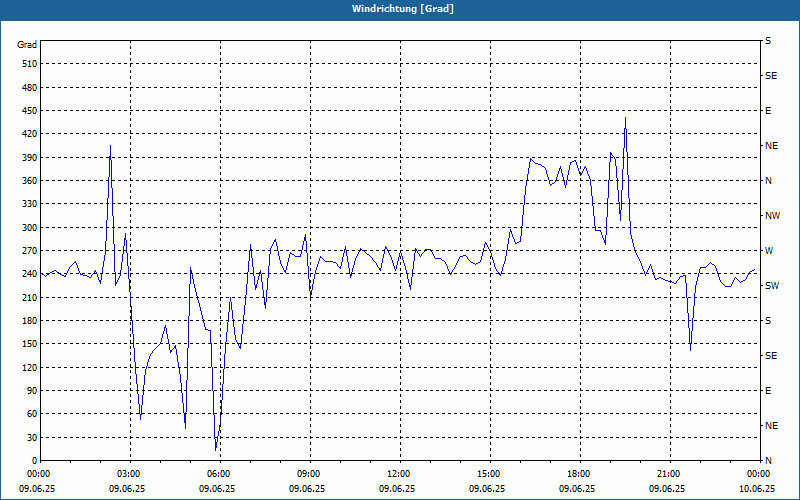This screenshot has width=800, height=500.
Task: Click the 03:00 time axis label
Action: tap(130, 474)
